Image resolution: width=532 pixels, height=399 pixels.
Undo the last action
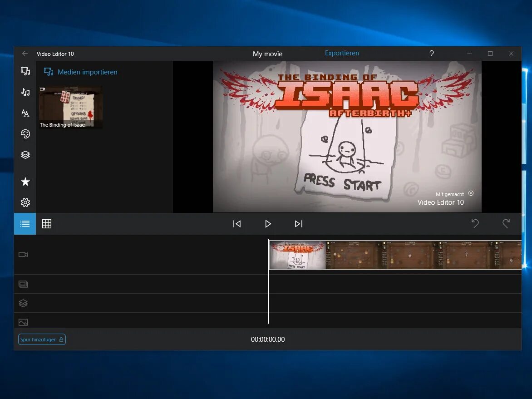[475, 224]
